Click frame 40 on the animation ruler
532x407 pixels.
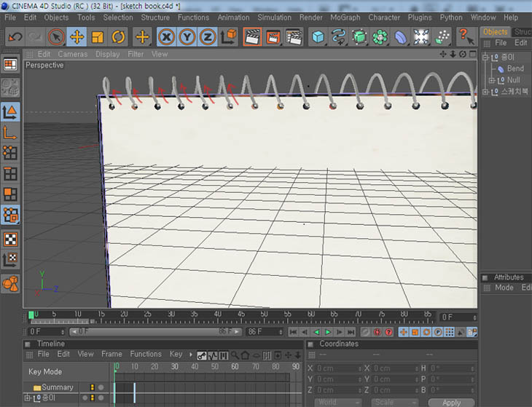point(217,316)
